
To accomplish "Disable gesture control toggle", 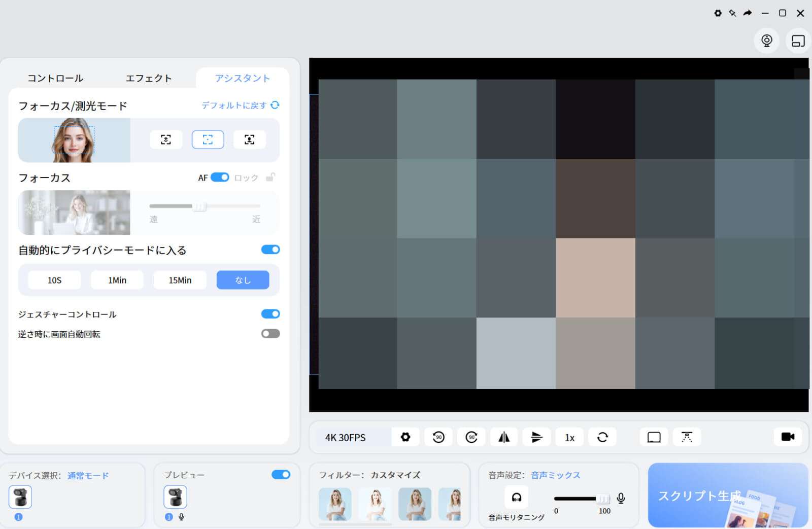I will click(x=270, y=314).
